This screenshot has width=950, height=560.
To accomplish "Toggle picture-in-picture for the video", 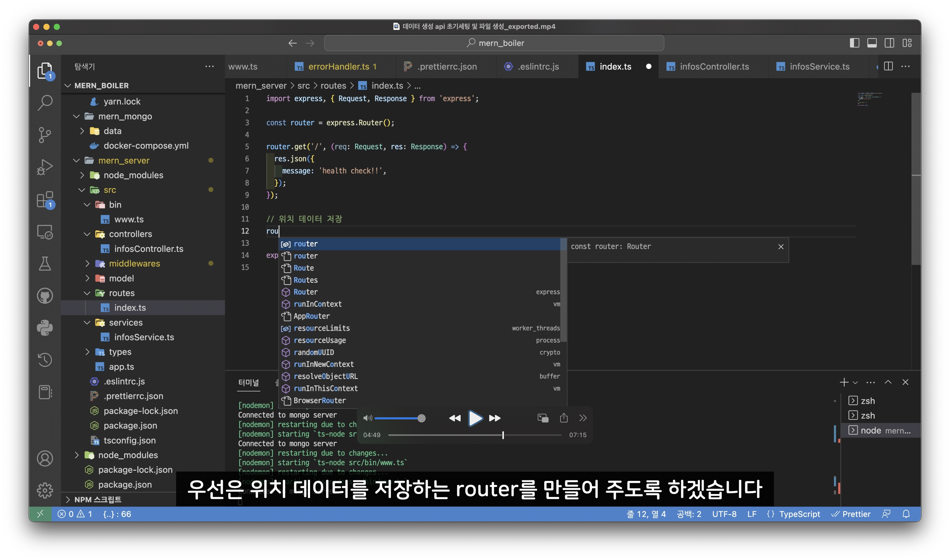I will 543,418.
